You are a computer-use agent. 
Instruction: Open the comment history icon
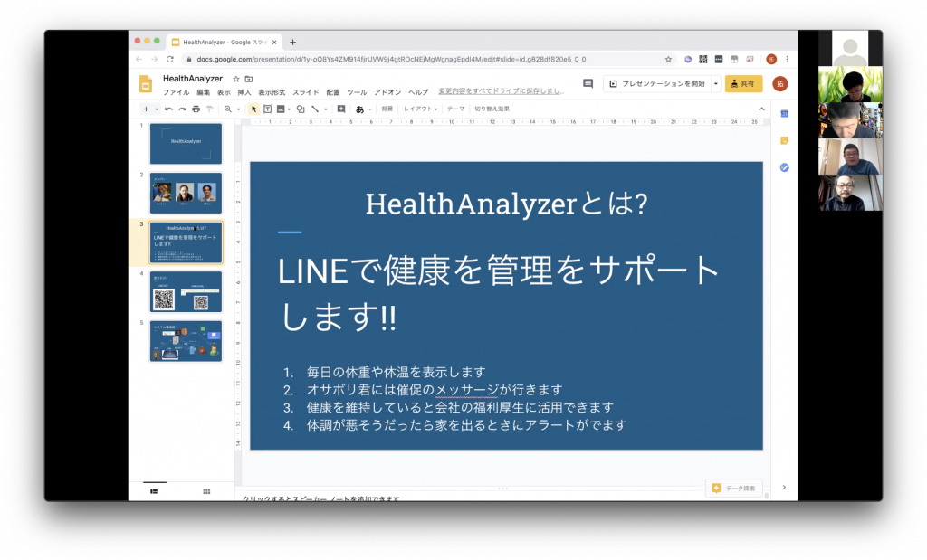pos(588,84)
